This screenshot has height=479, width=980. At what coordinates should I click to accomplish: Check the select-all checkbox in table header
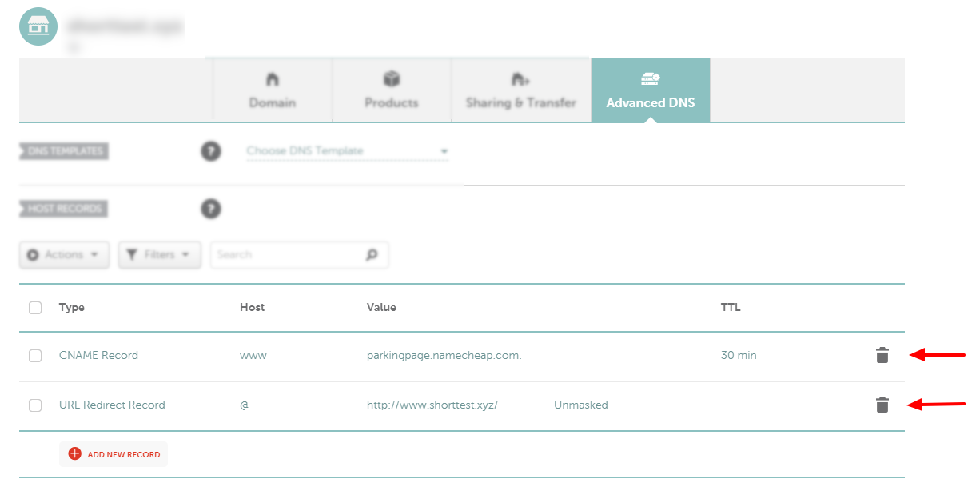tap(35, 307)
